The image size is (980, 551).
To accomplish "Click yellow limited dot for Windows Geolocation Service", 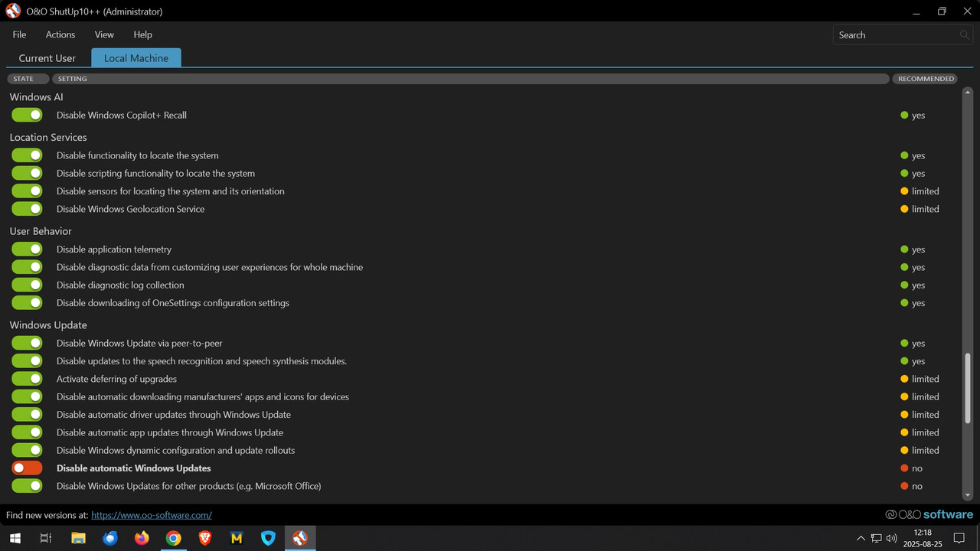I will tap(904, 209).
